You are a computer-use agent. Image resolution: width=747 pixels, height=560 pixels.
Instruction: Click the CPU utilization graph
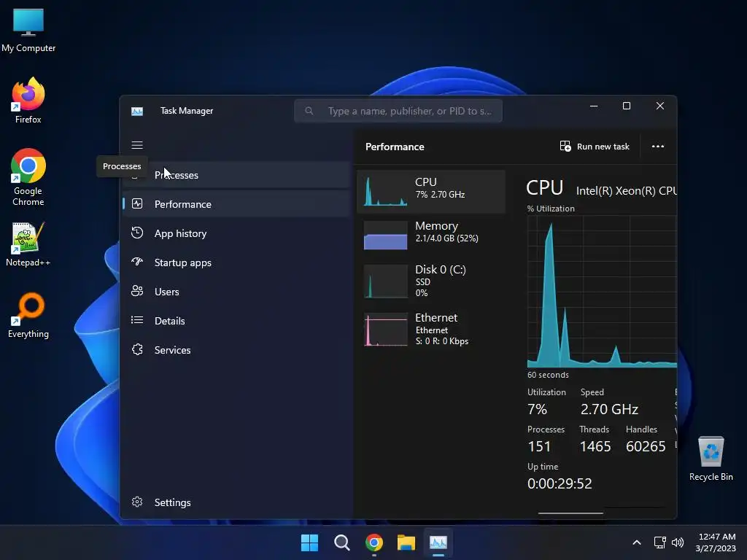point(602,292)
